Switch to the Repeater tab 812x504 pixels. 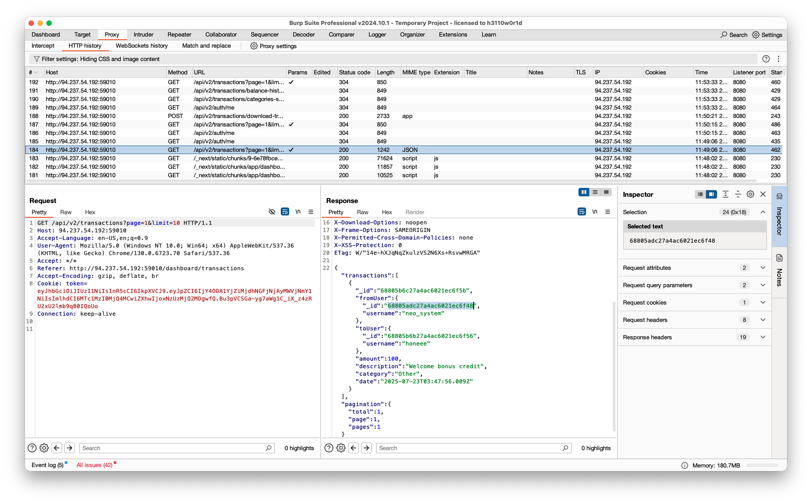tap(179, 35)
